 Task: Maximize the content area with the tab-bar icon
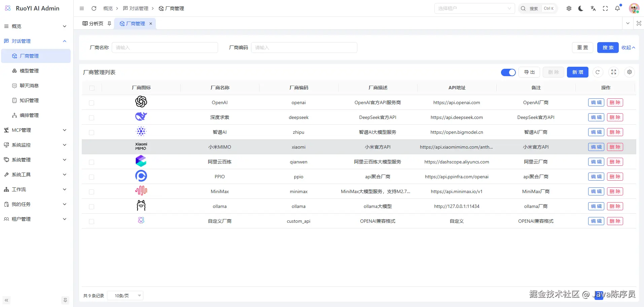coord(639,23)
